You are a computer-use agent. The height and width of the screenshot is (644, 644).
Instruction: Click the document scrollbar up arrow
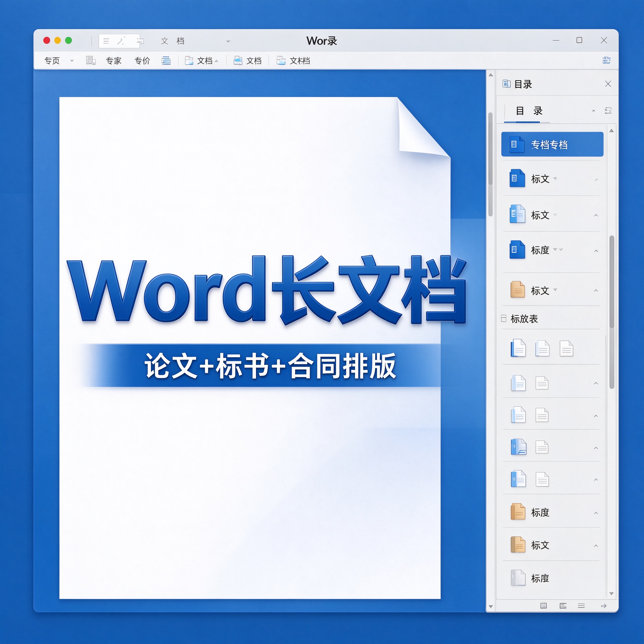491,75
